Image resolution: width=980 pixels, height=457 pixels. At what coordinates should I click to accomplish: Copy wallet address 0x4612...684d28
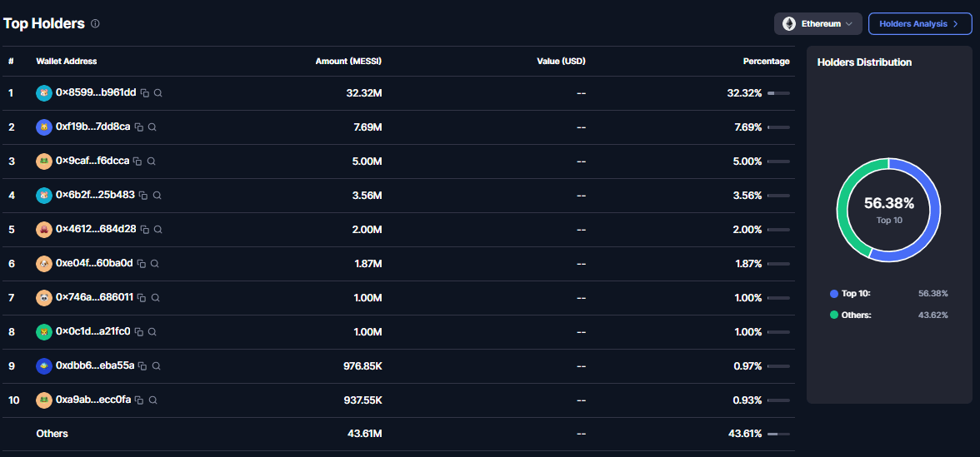[144, 229]
